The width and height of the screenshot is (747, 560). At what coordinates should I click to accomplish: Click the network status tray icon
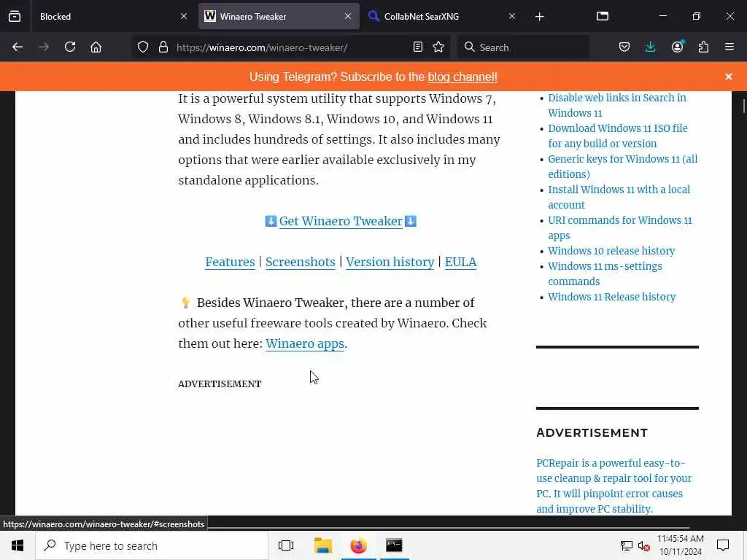pyautogui.click(x=626, y=545)
